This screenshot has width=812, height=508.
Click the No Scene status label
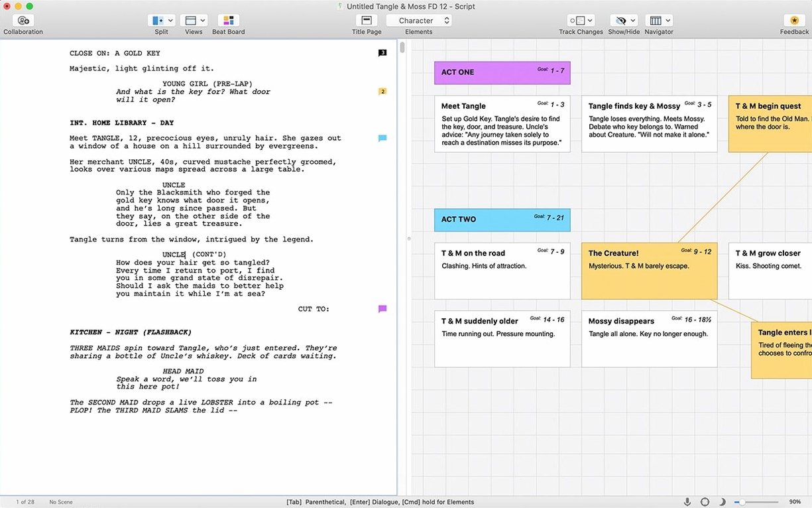(x=61, y=502)
